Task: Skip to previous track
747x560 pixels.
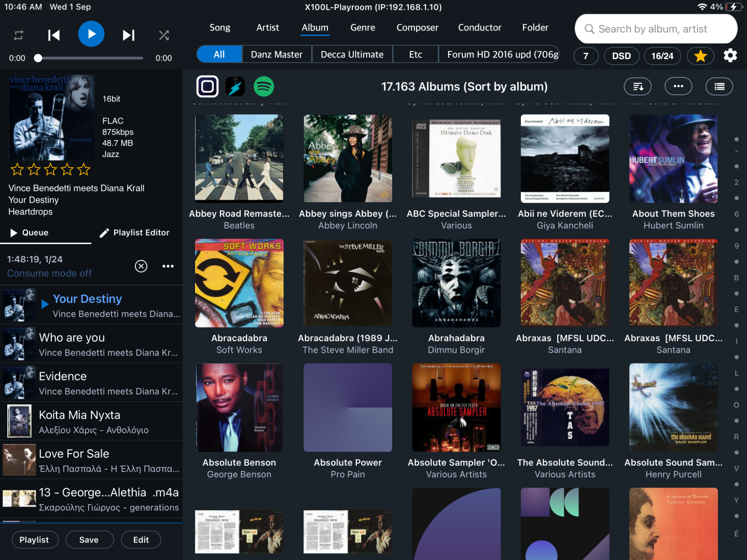Action: coord(54,35)
